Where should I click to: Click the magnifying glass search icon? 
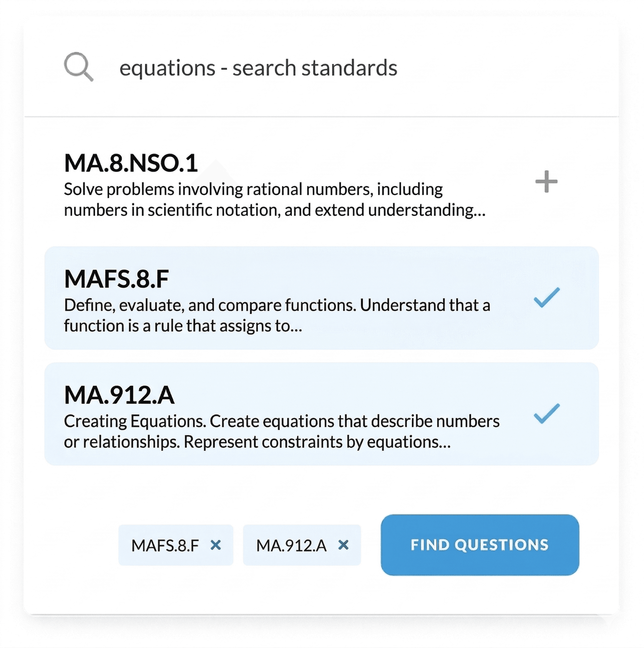tap(78, 66)
